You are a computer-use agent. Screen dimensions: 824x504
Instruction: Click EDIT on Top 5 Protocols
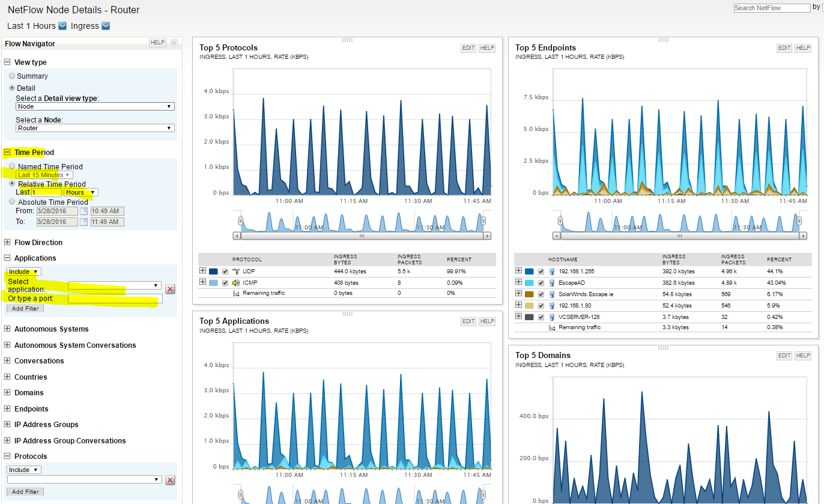click(468, 48)
